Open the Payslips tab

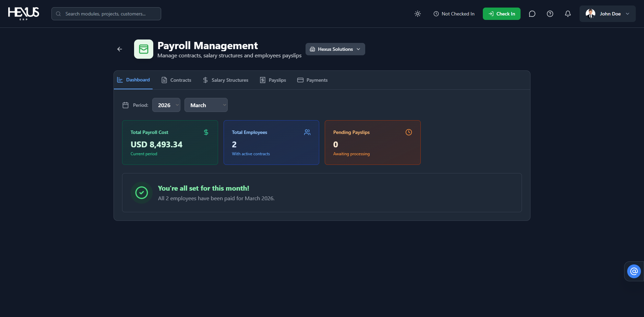pos(273,80)
